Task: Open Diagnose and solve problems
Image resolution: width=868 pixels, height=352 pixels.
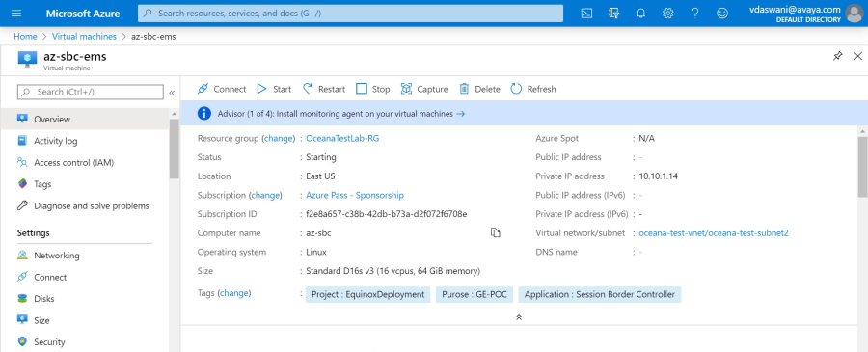Action: pyautogui.click(x=84, y=205)
